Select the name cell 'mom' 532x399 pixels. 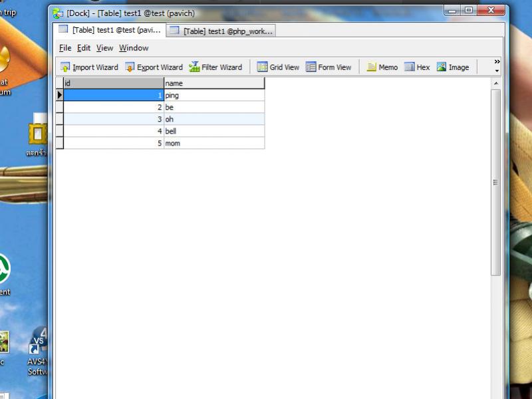[x=214, y=143]
